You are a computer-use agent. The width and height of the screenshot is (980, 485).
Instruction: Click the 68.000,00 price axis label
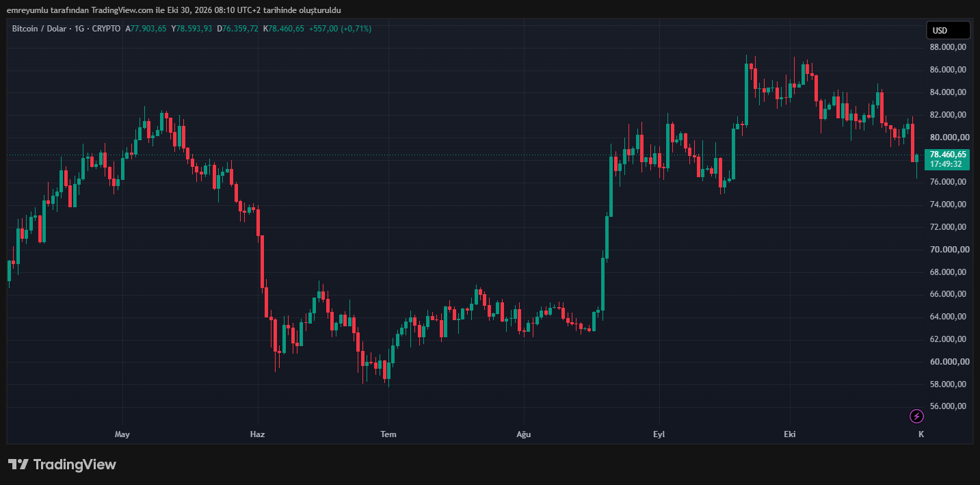pyautogui.click(x=947, y=272)
